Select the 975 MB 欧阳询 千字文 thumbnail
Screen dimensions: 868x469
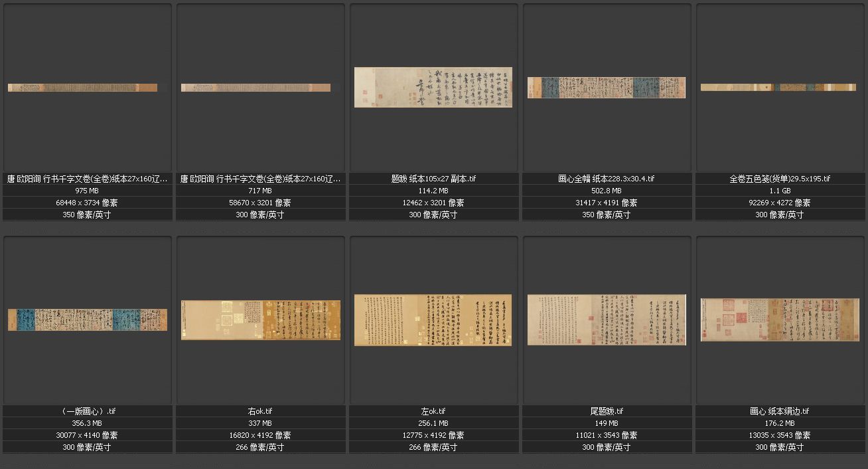tap(82, 88)
